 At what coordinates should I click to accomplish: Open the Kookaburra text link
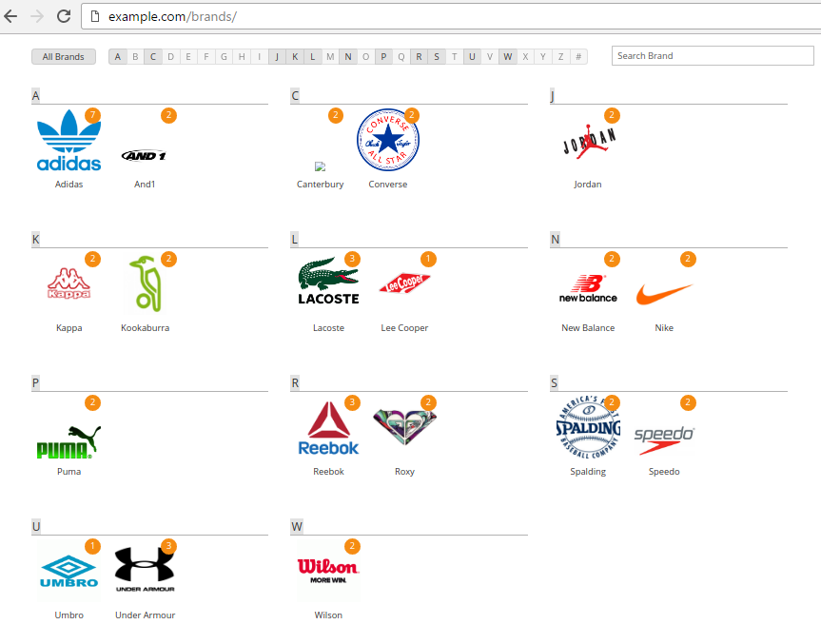coord(145,328)
